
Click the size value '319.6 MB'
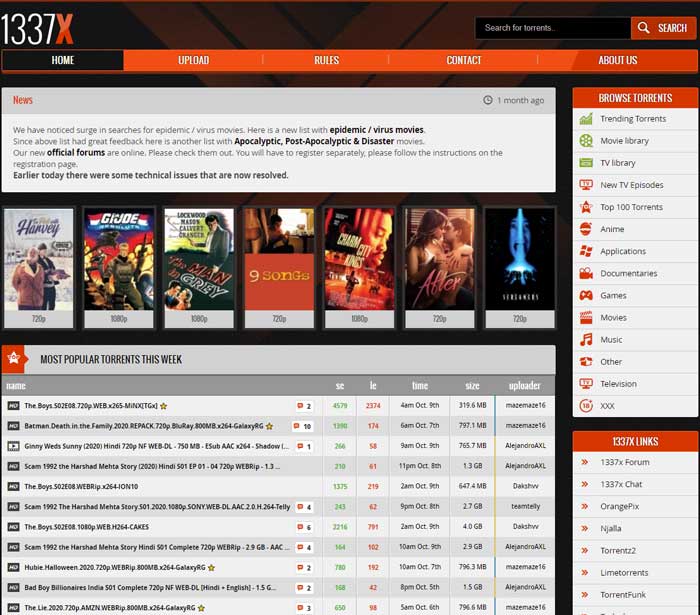pos(473,405)
